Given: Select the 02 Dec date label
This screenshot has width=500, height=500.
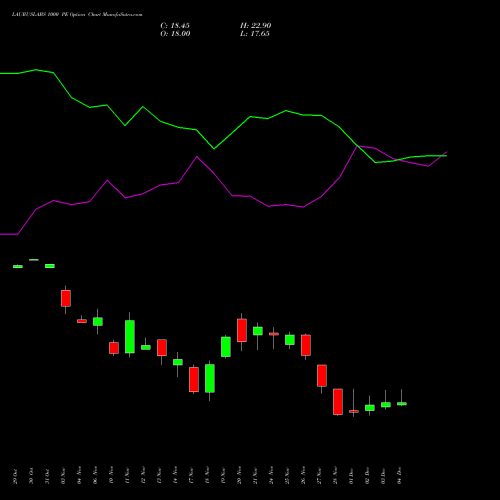Looking at the screenshot, I should (x=367, y=476).
